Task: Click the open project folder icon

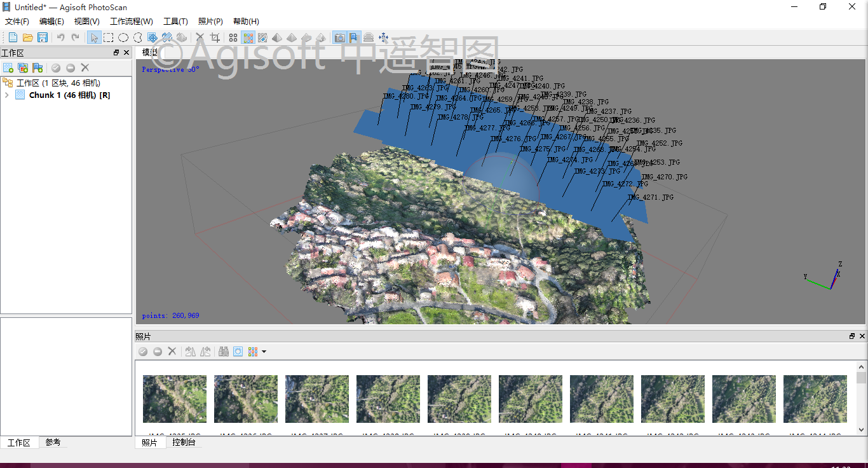Action: click(x=27, y=38)
